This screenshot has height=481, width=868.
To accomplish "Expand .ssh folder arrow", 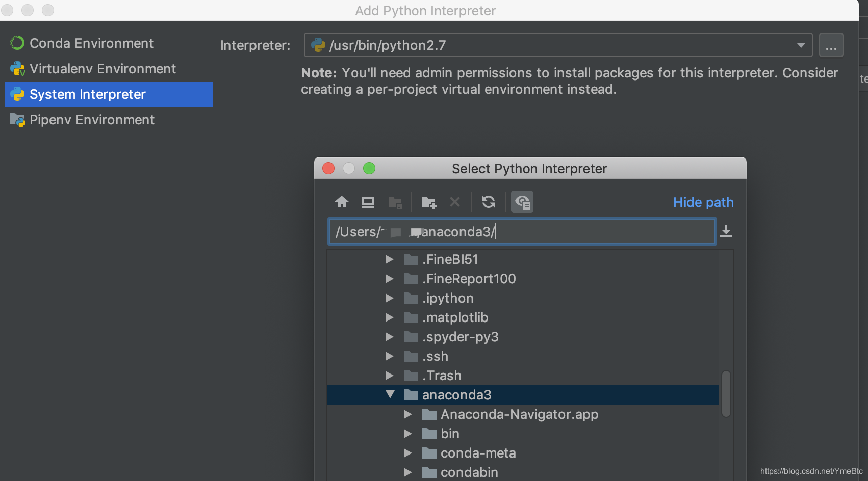I will pyautogui.click(x=389, y=356).
